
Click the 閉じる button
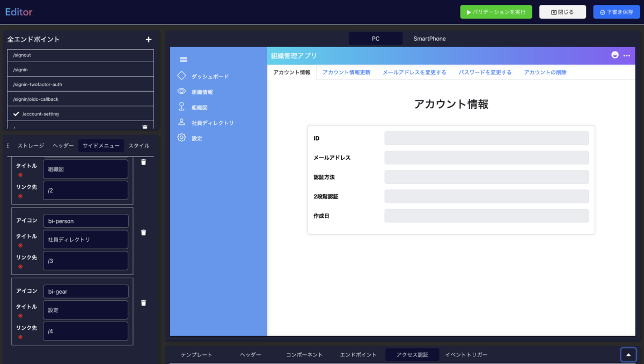pyautogui.click(x=562, y=12)
